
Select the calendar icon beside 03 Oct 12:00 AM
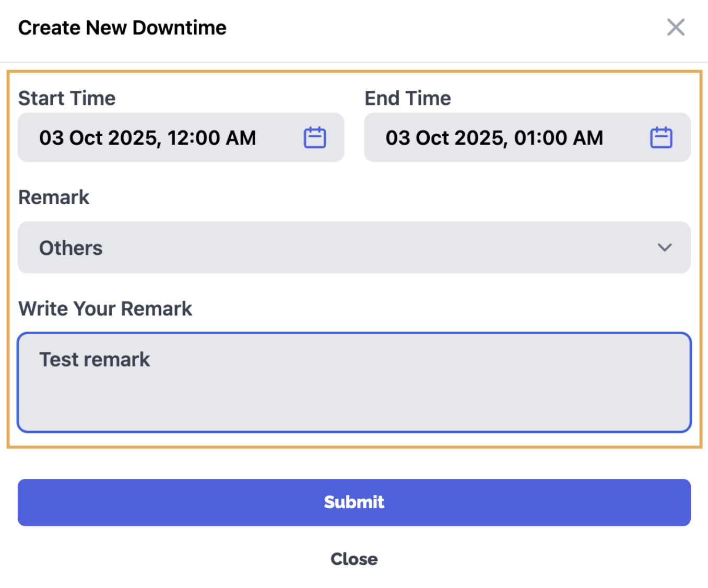tap(314, 137)
